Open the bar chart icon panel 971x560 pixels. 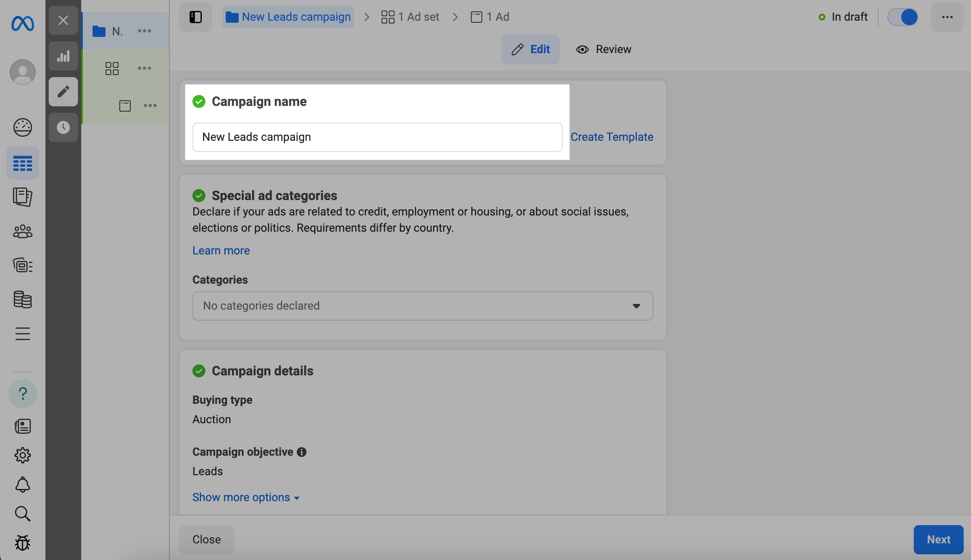pos(63,56)
